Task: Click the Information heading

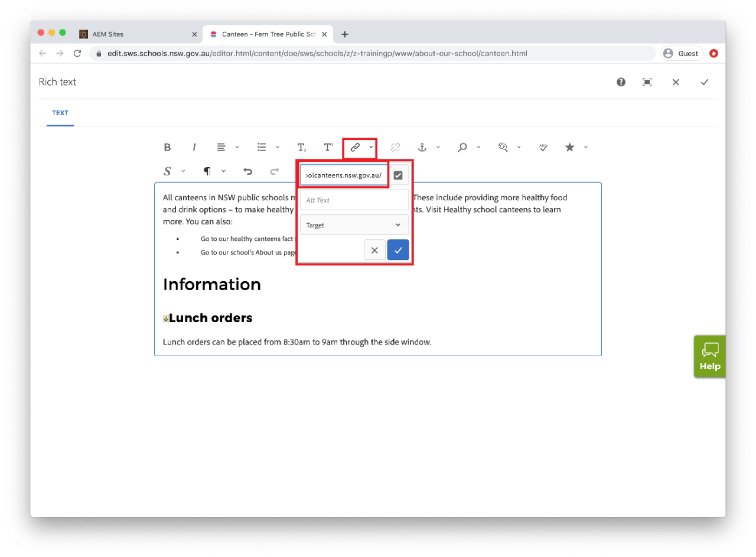Action: tap(212, 285)
